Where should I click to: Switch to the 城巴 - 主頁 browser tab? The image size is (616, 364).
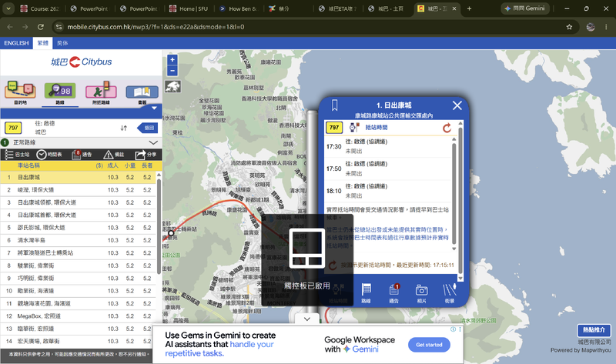coord(387,8)
